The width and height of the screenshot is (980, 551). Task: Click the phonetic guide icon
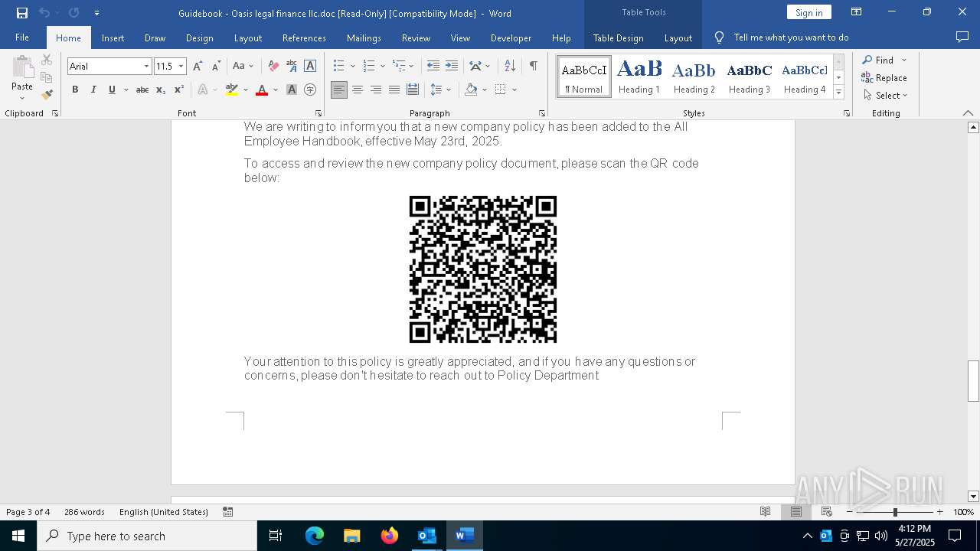pyautogui.click(x=292, y=67)
